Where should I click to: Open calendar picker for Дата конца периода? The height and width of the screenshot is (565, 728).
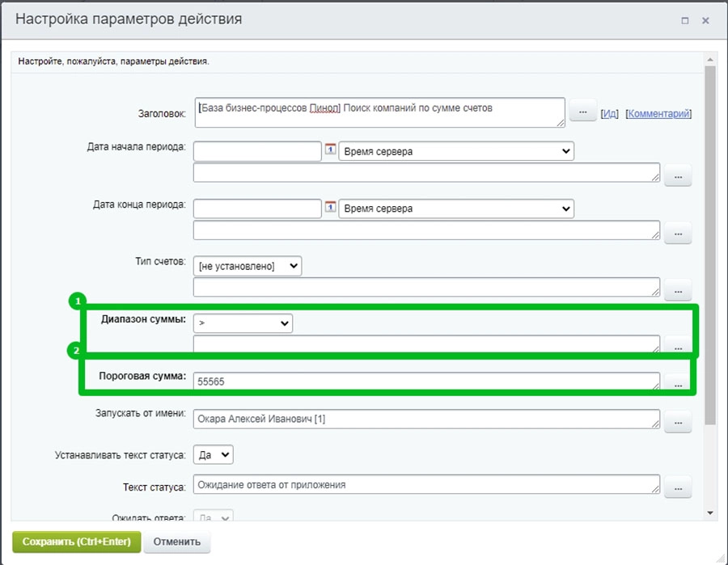pos(330,207)
